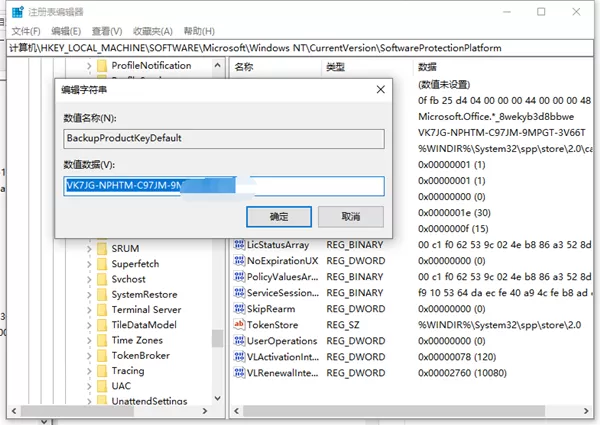This screenshot has height=425, width=600.
Task: Select the PolicyValuesAr... binary value icon
Action: [239, 277]
